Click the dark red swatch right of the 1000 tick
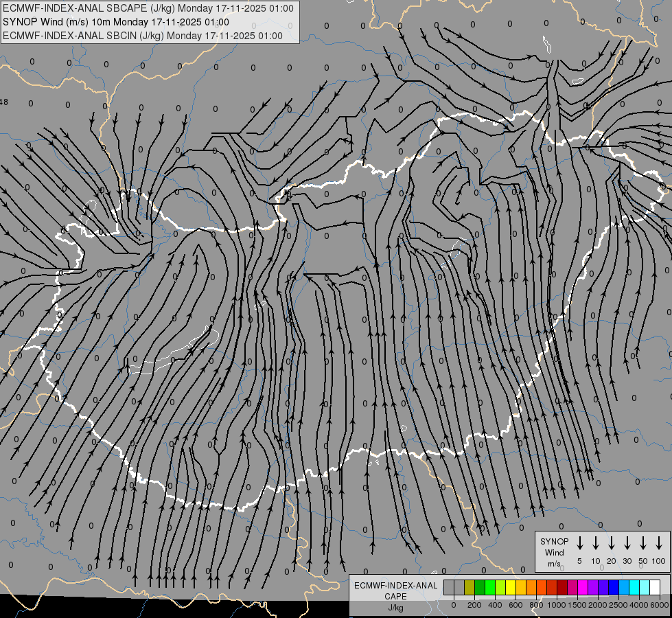 click(x=562, y=587)
